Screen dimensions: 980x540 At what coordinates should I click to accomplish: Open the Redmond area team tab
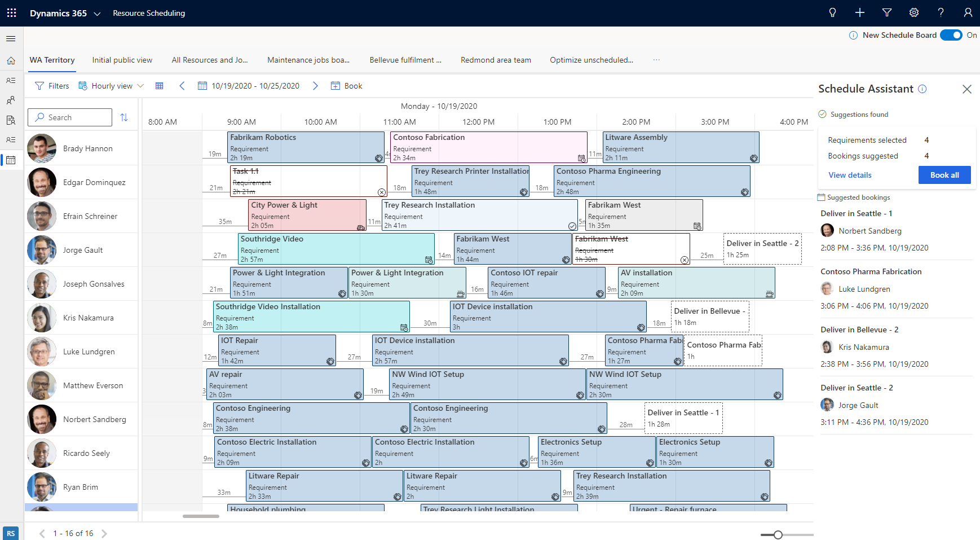pyautogui.click(x=496, y=60)
